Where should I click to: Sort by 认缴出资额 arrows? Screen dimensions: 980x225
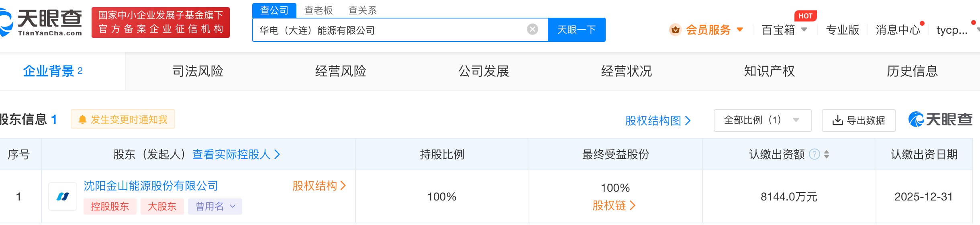[827, 154]
